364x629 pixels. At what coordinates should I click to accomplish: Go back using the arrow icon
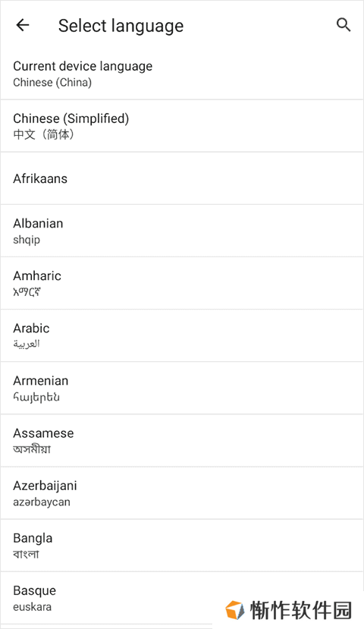coord(23,25)
